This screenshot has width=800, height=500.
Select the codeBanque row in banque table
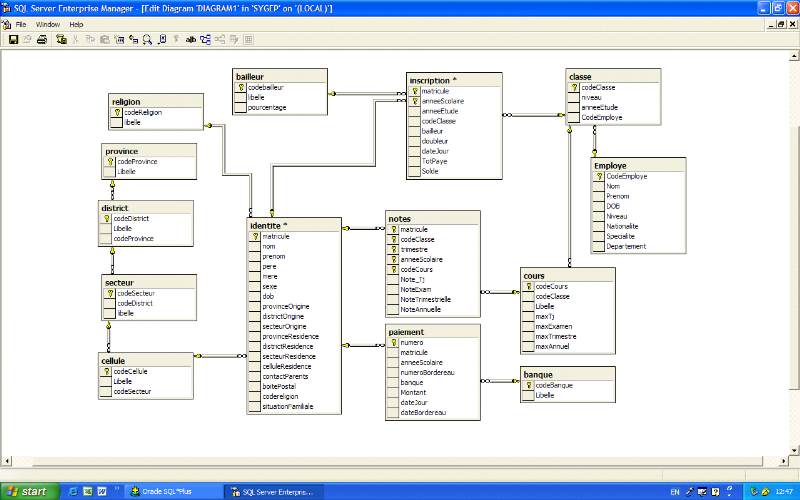553,385
